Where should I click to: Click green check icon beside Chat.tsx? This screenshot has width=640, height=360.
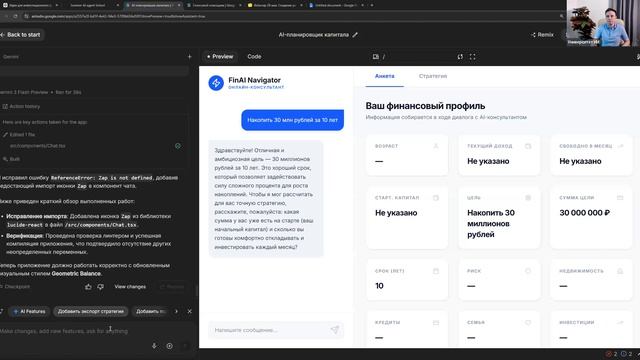(178, 146)
